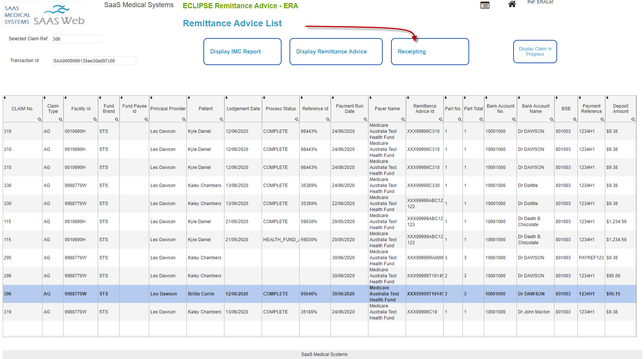This screenshot has height=359, width=644.
Task: Sort by Facility Id using sort arrows
Action: [65, 98]
